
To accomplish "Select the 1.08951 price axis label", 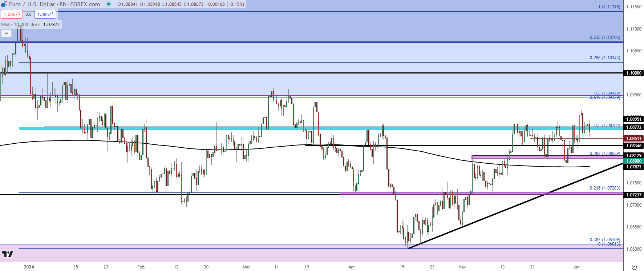I will [x=634, y=119].
